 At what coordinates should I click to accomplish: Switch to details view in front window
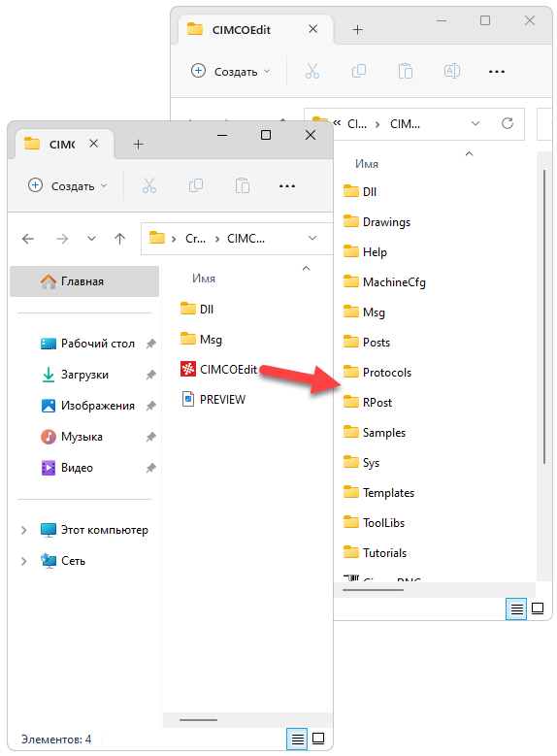[x=298, y=739]
